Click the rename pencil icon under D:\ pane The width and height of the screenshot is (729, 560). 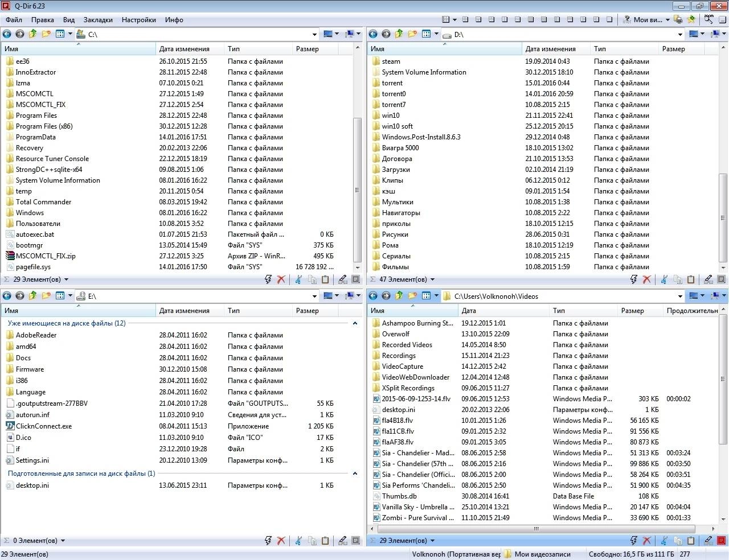click(x=708, y=279)
